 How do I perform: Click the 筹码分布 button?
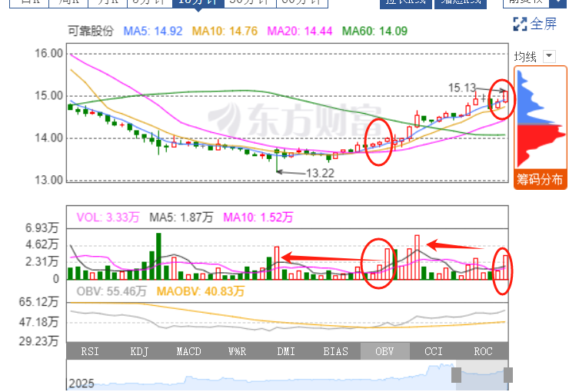click(540, 179)
